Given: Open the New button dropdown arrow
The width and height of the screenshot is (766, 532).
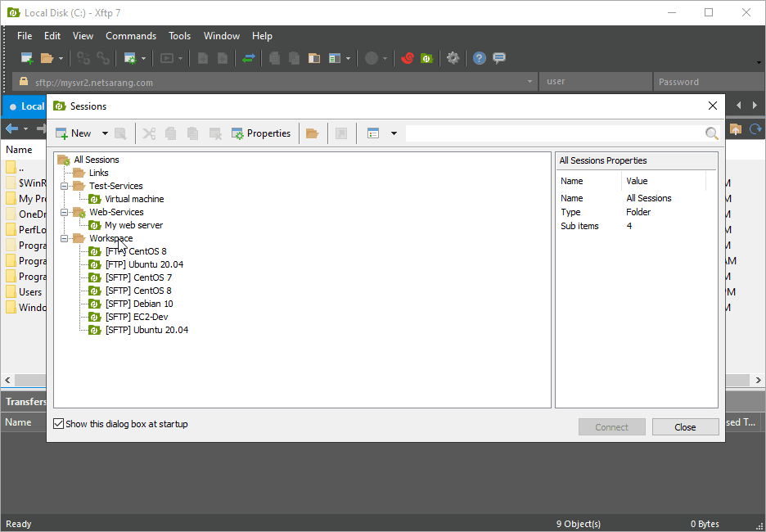Looking at the screenshot, I should [x=104, y=133].
